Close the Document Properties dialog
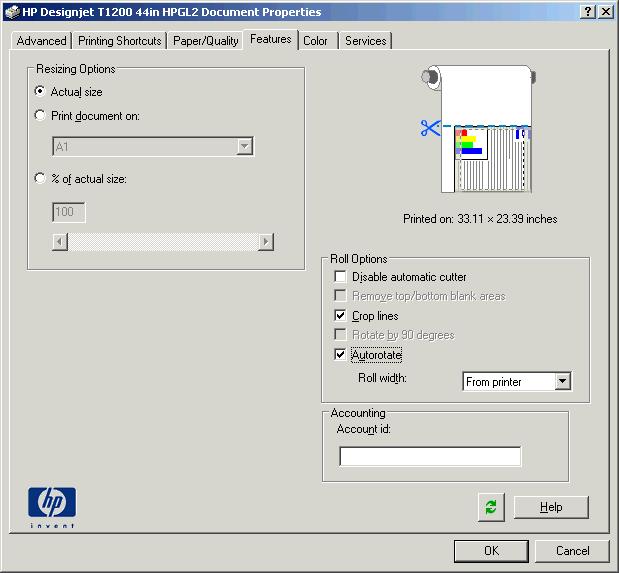Image resolution: width=619 pixels, height=573 pixels. (606, 12)
